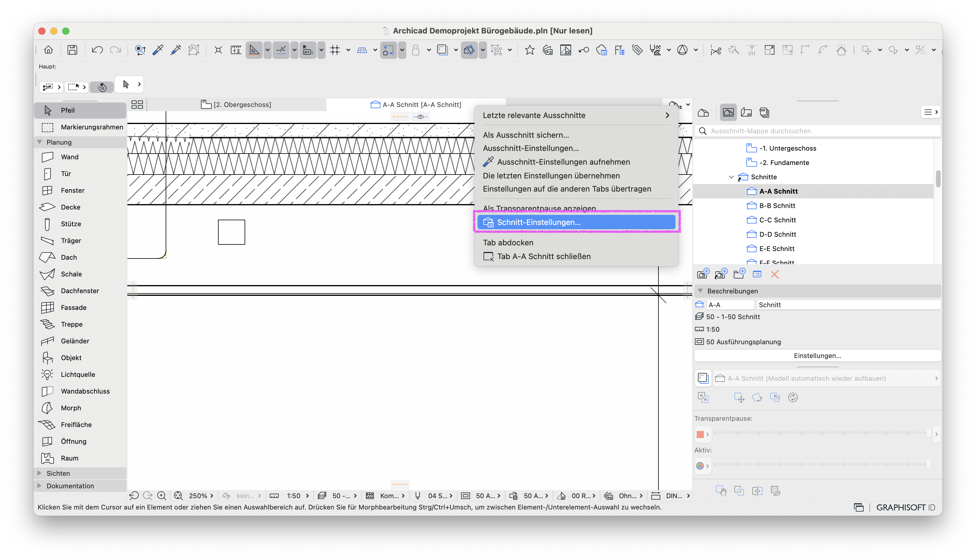Click the pipette pick-up parameters icon
Viewport: 976px width, 560px height.
coord(158,50)
